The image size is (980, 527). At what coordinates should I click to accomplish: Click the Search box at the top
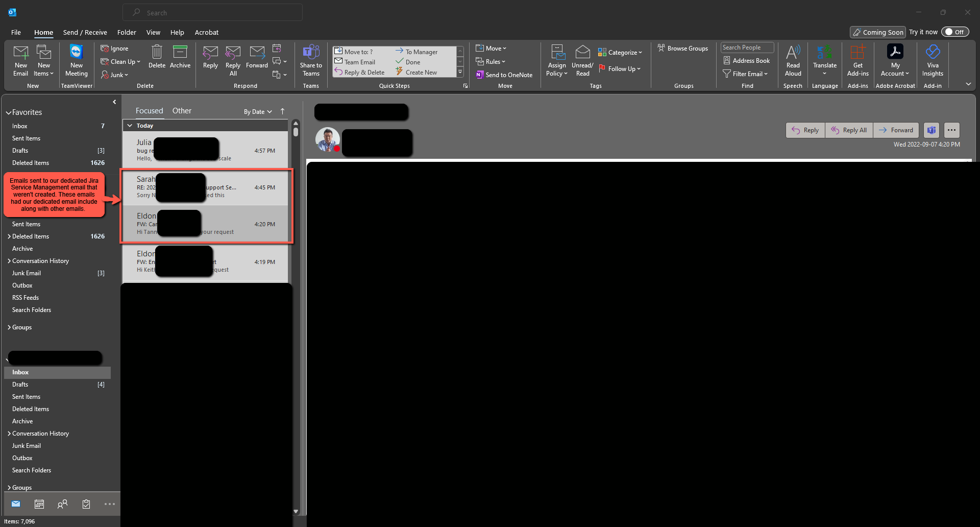[212, 13]
